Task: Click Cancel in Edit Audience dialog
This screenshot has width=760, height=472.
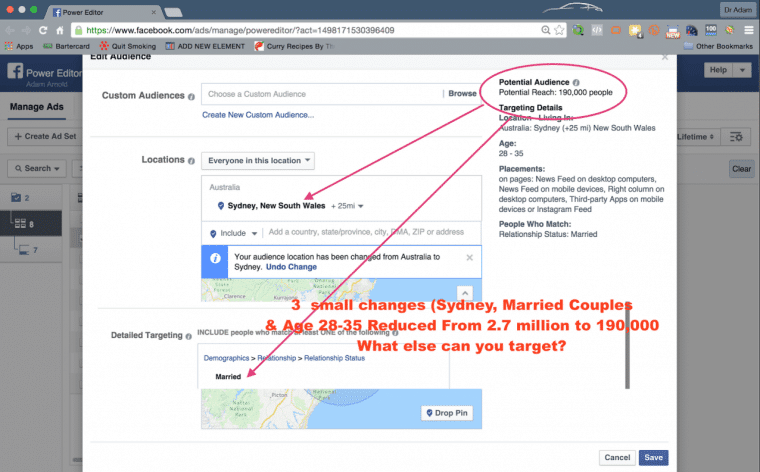Action: click(x=617, y=457)
